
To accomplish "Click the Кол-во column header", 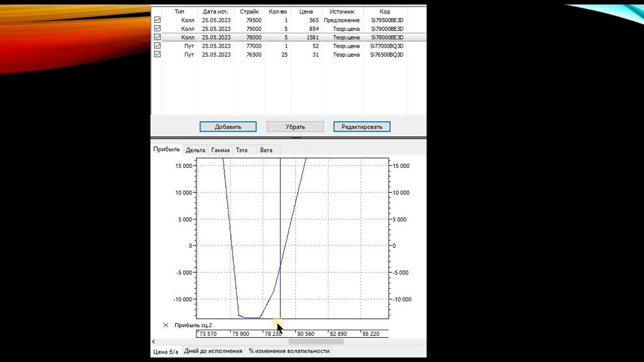I will [x=278, y=12].
